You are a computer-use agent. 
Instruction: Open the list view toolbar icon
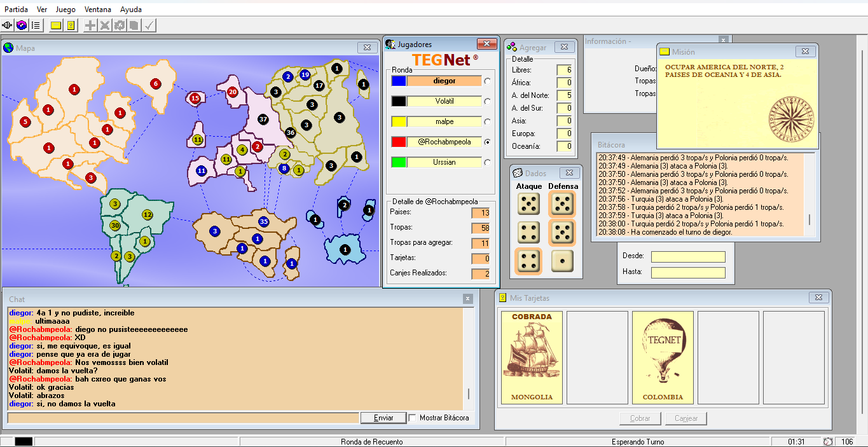36,25
